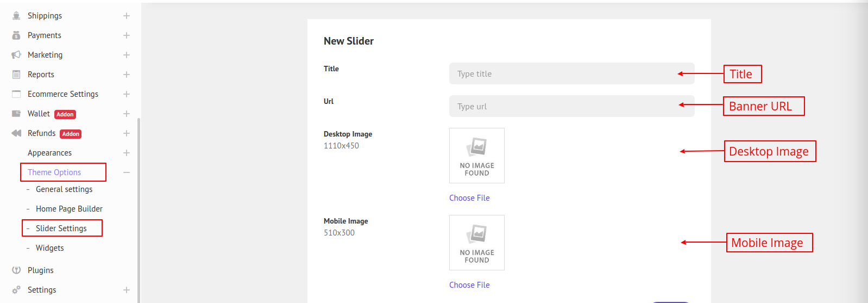
Task: Click Choose File for Mobile Image
Action: click(469, 285)
